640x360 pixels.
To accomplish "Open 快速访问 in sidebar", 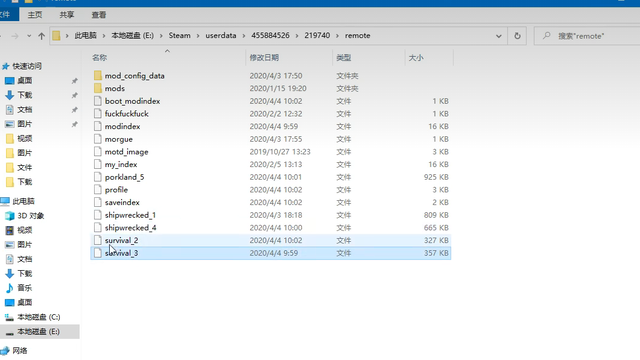I will coord(27,66).
